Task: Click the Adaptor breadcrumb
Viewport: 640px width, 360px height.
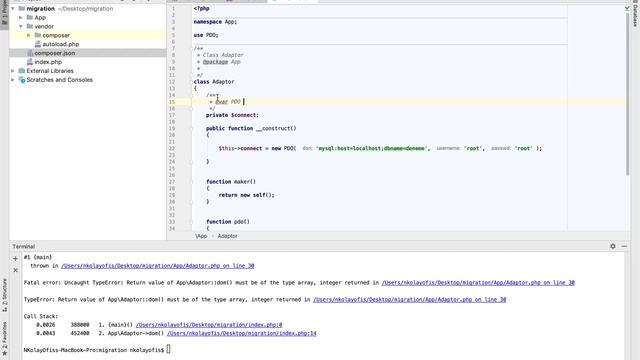Action: 227,236
